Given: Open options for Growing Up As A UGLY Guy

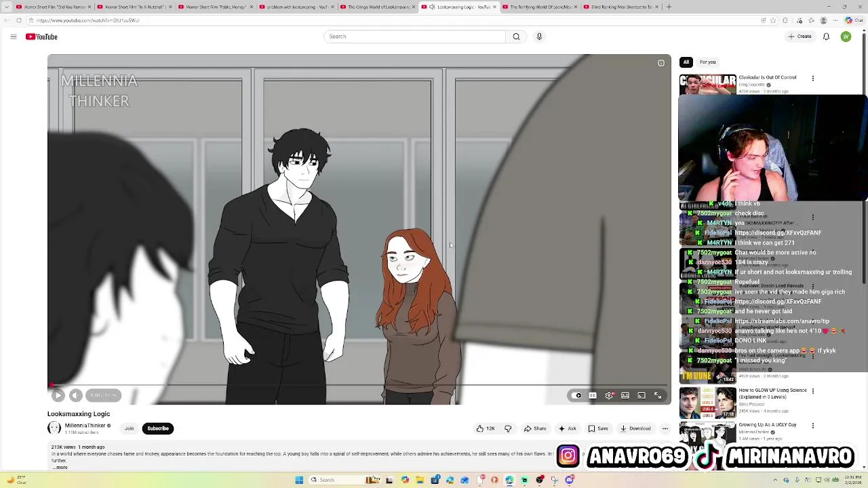Looking at the screenshot, I should [813, 426].
